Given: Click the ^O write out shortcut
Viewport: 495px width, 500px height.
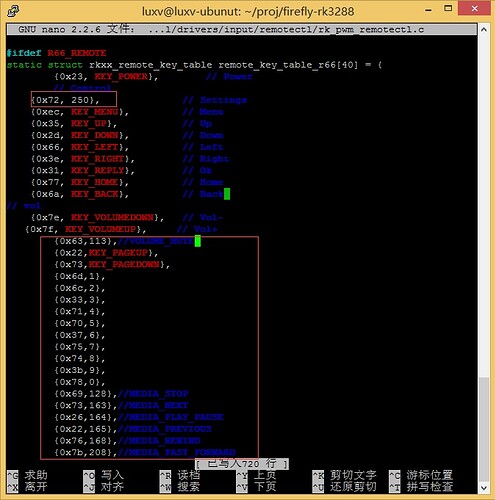Looking at the screenshot, I should point(104,475).
